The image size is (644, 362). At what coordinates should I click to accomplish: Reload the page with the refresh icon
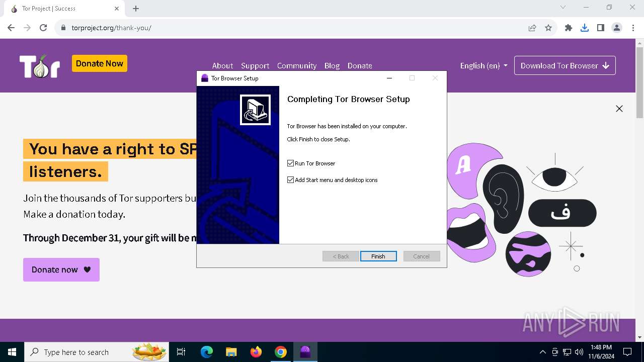[x=43, y=28]
